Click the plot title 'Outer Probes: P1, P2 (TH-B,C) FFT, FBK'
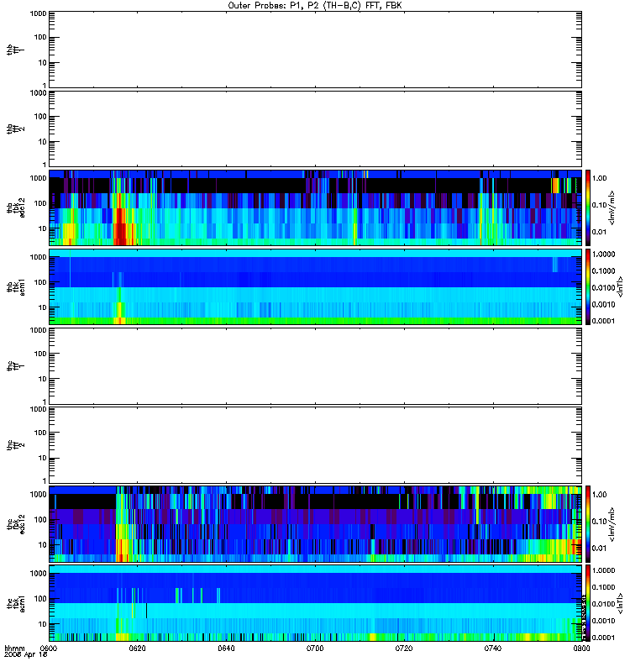Screen dimensions: 630x672 click(x=314, y=6)
